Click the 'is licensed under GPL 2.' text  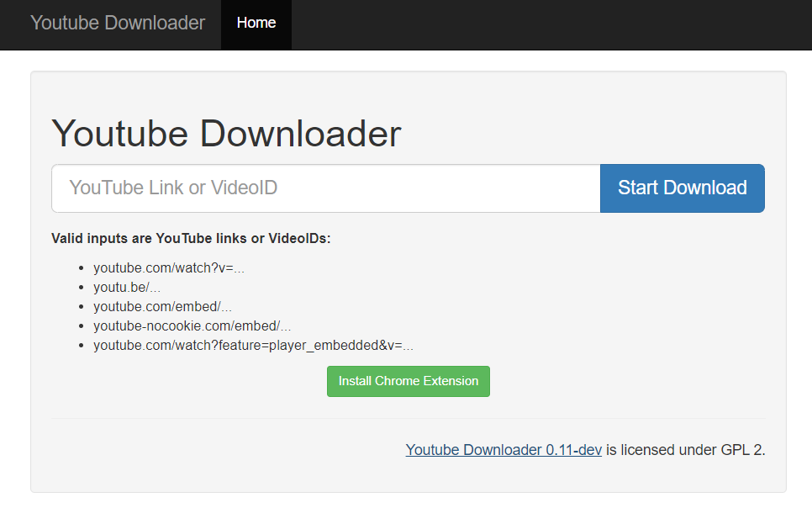click(686, 450)
